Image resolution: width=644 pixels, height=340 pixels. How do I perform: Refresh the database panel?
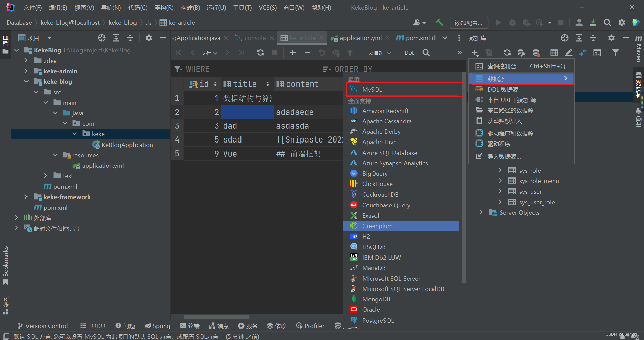click(x=507, y=53)
